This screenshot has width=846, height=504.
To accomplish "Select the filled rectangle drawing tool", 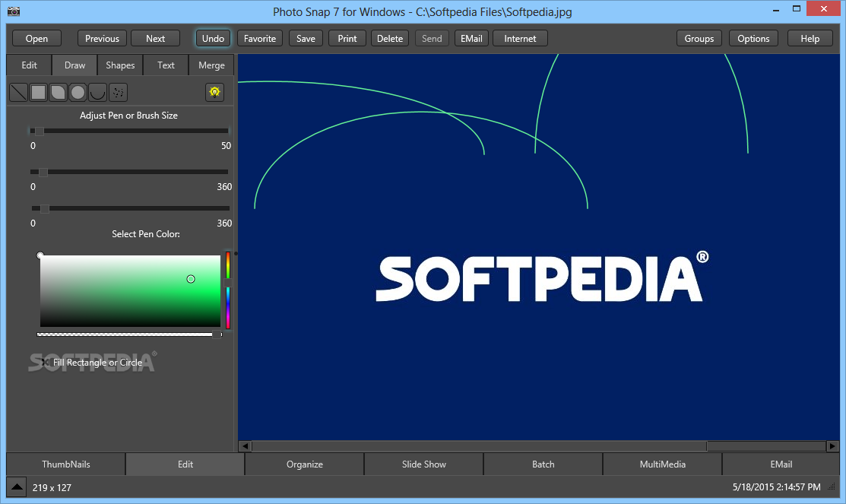I will [38, 92].
